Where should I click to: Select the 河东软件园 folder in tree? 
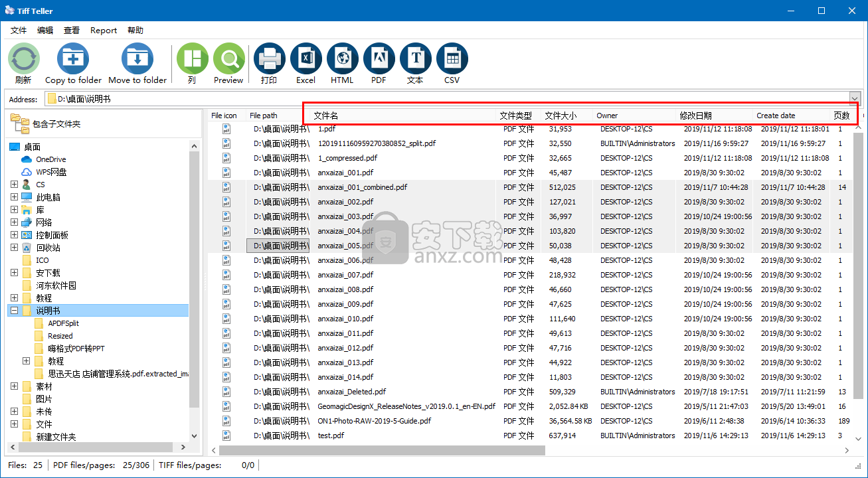coord(56,285)
